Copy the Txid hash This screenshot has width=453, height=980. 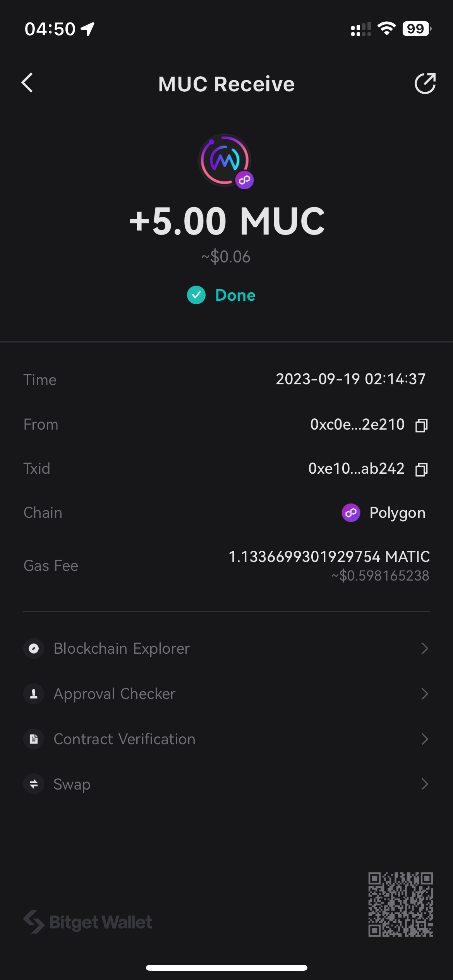pos(421,469)
